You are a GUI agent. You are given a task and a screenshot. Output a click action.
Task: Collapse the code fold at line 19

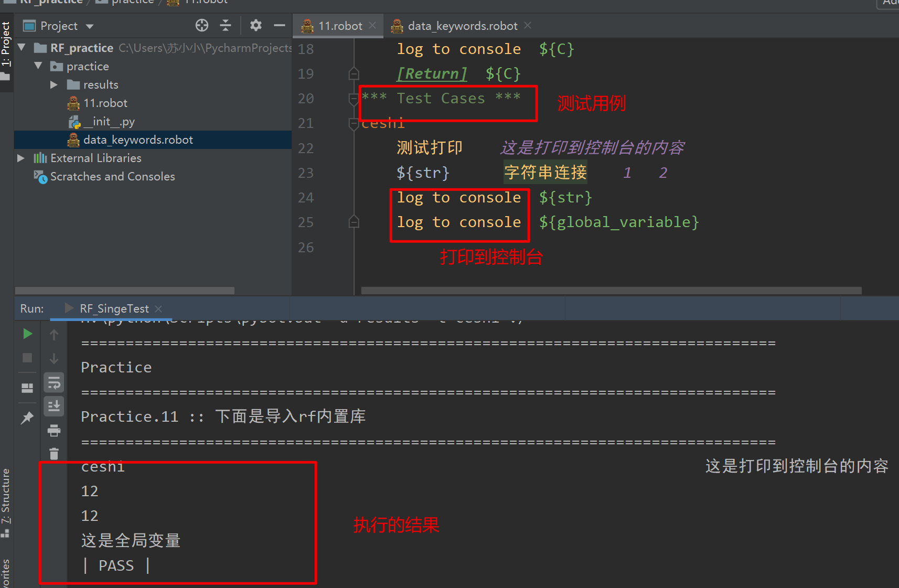354,73
